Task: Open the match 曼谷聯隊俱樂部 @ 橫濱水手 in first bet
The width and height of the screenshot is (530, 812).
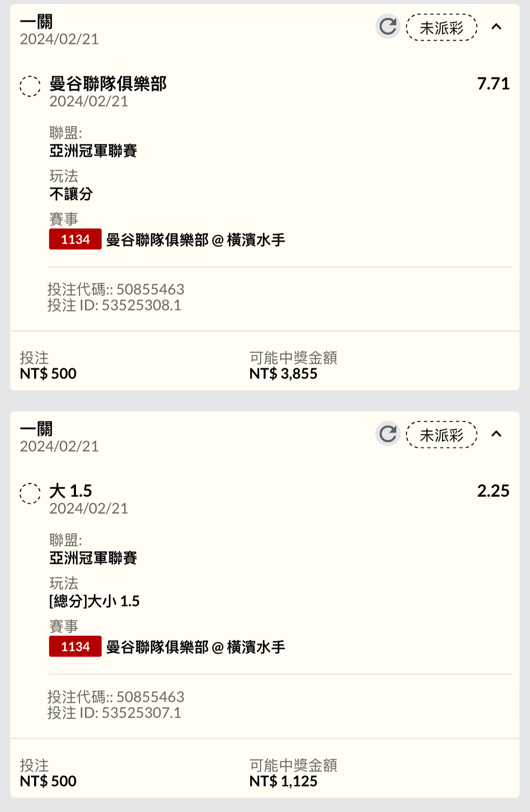Action: tap(196, 240)
